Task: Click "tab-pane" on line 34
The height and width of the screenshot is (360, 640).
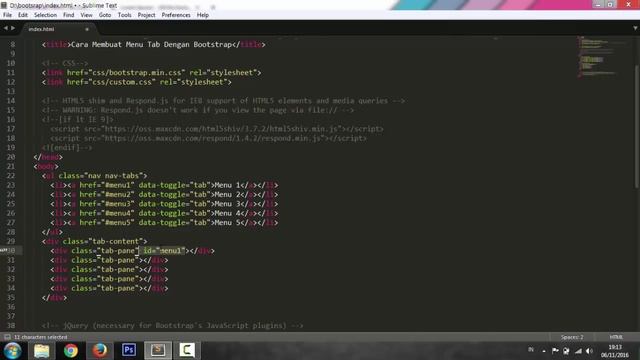Action: 117,289
